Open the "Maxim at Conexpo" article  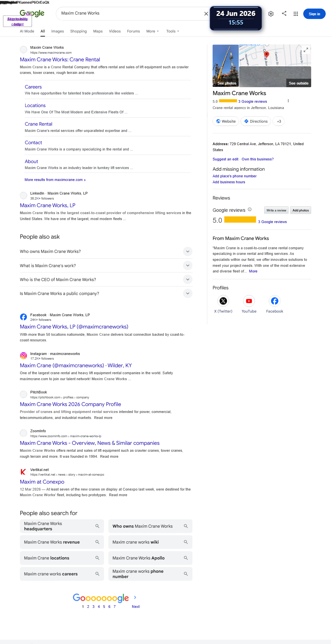click(42, 482)
